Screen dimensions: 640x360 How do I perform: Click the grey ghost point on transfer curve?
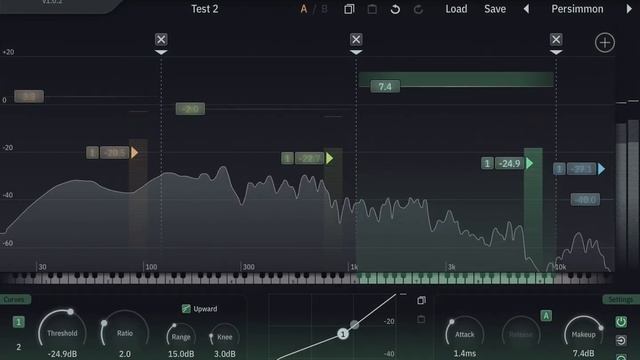coord(354,325)
